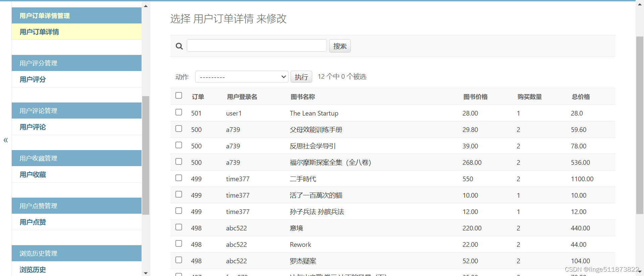The image size is (644, 276).
Task: Check the 福尔摩斯探案全集 row checkbox
Action: click(x=179, y=161)
